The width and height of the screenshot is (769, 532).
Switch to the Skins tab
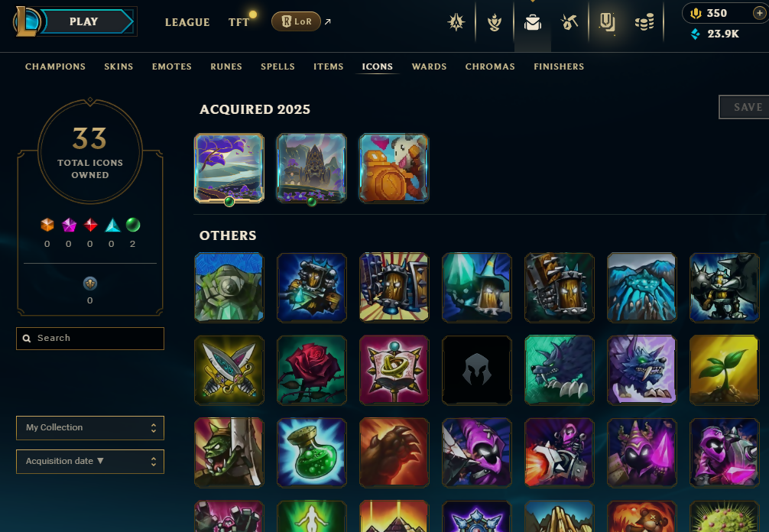[x=118, y=66]
